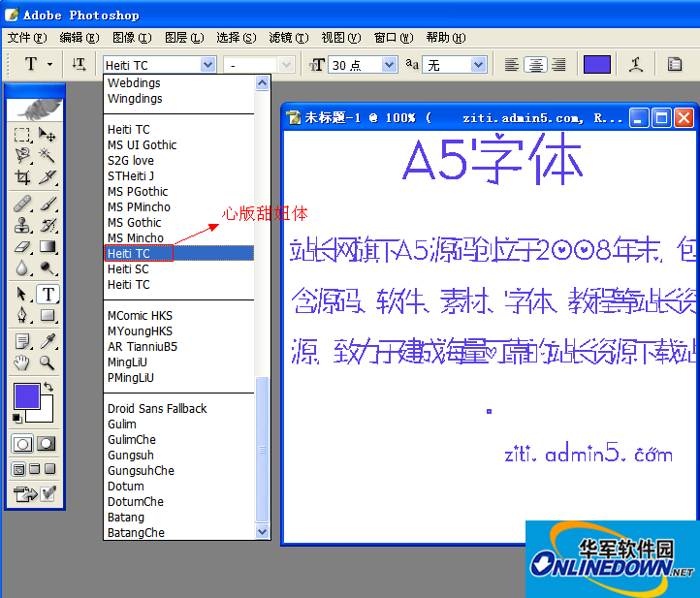The height and width of the screenshot is (598, 700).
Task: Center align text
Action: (535, 65)
